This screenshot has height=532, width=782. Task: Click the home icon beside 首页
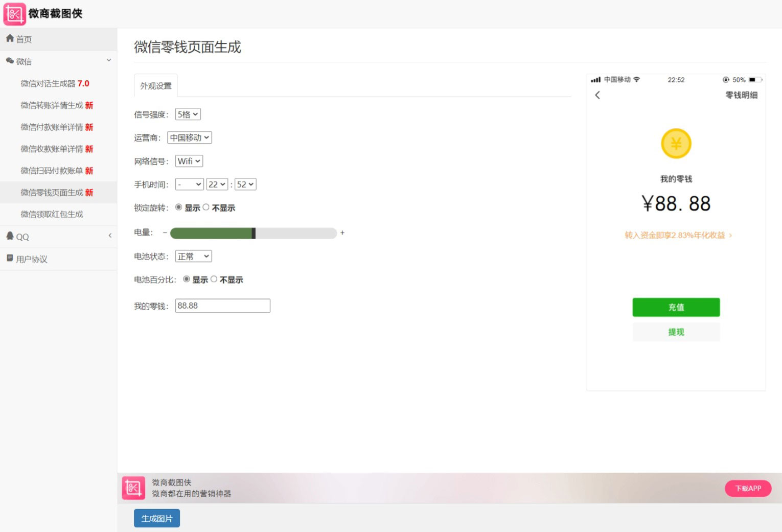click(x=10, y=38)
